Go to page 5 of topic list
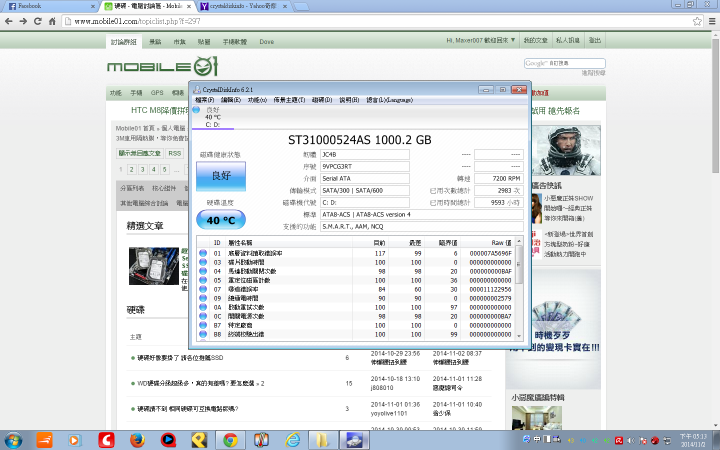 [x=164, y=169]
